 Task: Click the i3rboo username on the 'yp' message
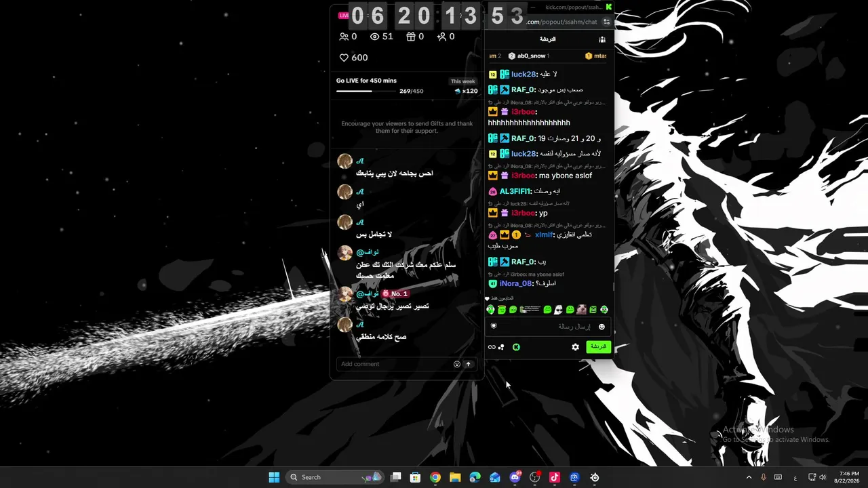[524, 213]
